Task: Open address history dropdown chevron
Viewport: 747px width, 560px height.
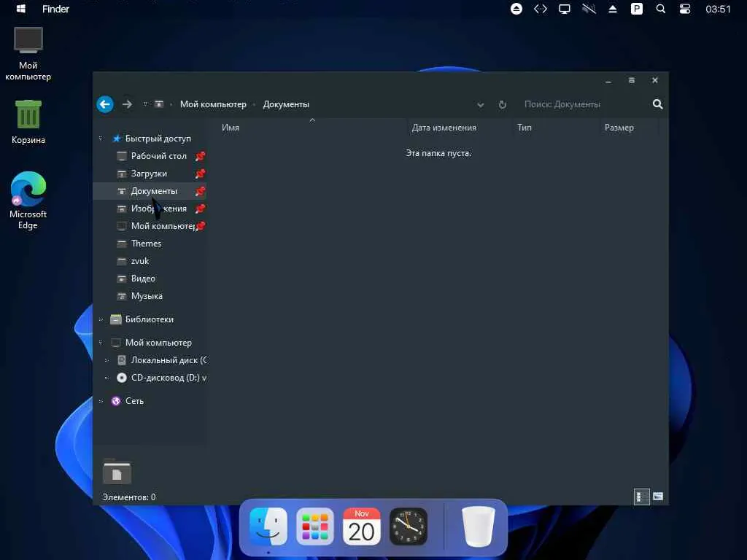Action: point(481,105)
